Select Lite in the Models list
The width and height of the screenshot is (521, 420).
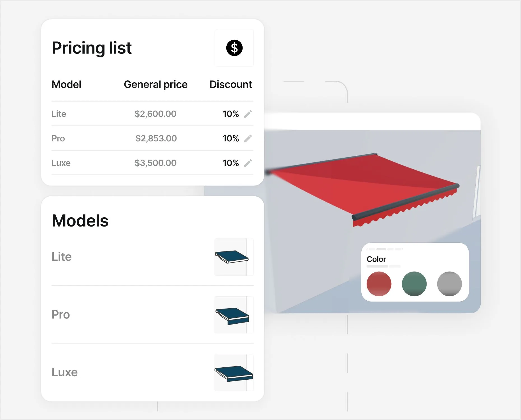(62, 257)
